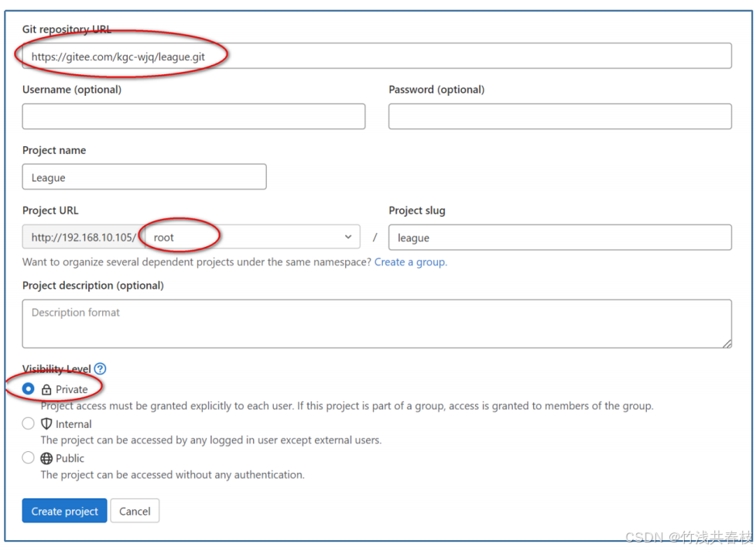Click the Project description text area
Screen dimensions: 756x551
tap(377, 324)
